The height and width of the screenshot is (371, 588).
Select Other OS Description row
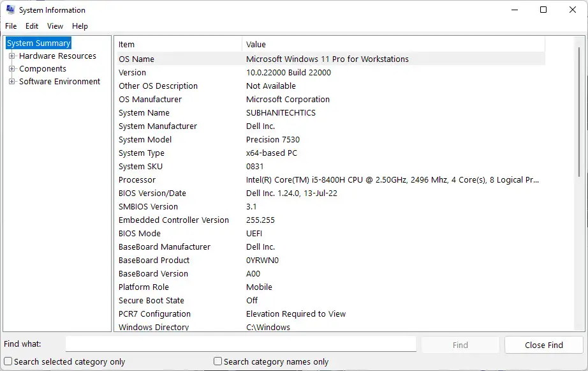coord(330,86)
